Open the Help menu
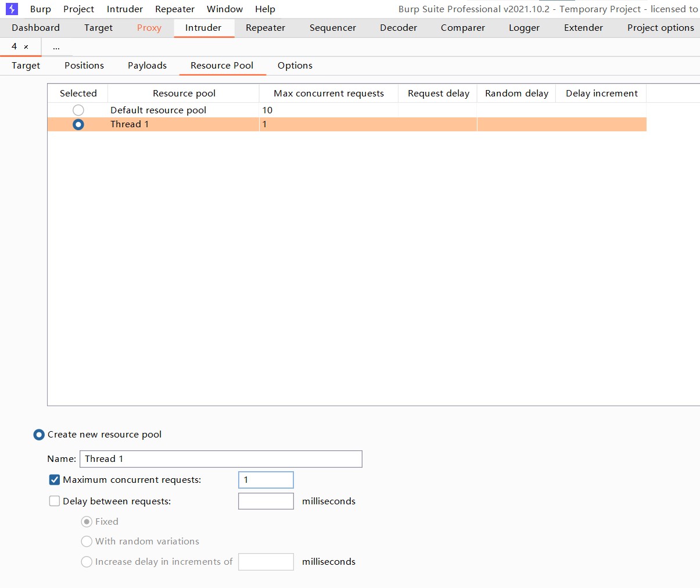This screenshot has width=700, height=588. tap(265, 9)
